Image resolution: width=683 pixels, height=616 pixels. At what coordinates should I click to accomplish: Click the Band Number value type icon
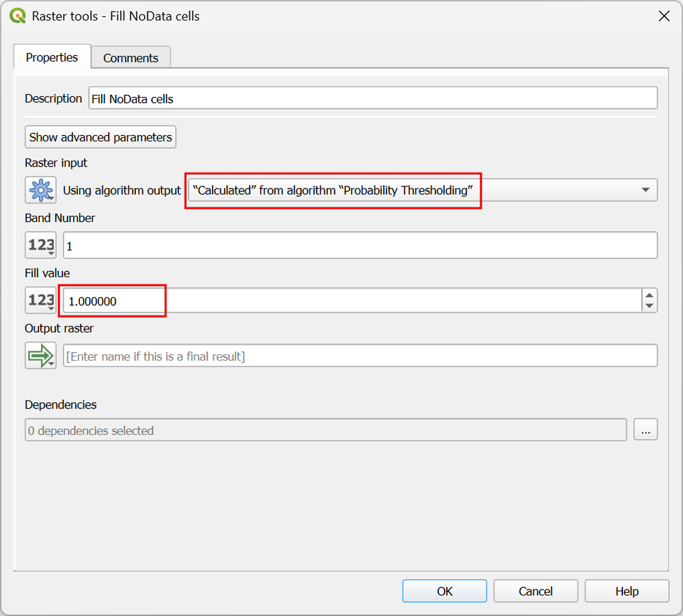pyautogui.click(x=40, y=245)
